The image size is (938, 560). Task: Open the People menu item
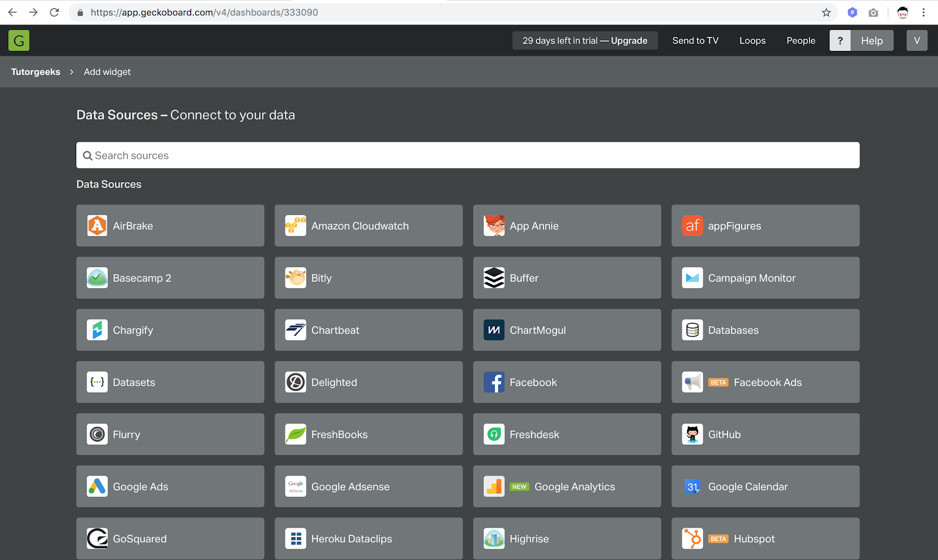(801, 40)
